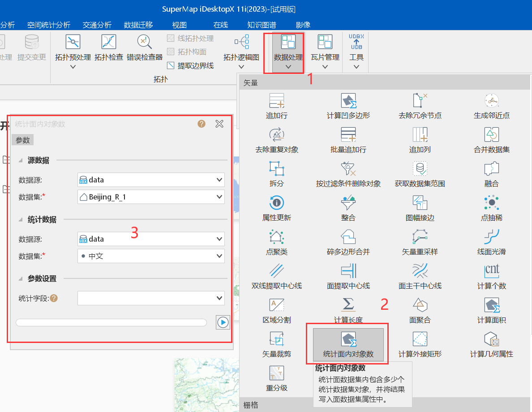Open the 双线提取中心线 tool
Viewport: 532px width, 412px height.
(x=276, y=276)
